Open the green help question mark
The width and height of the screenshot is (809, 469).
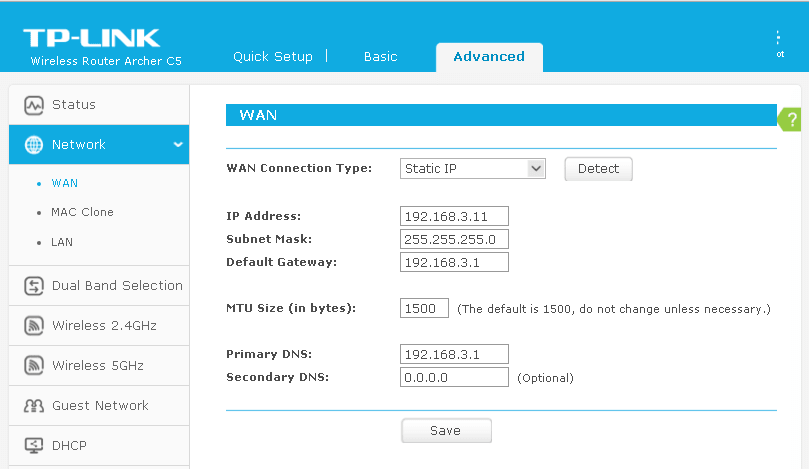(792, 120)
